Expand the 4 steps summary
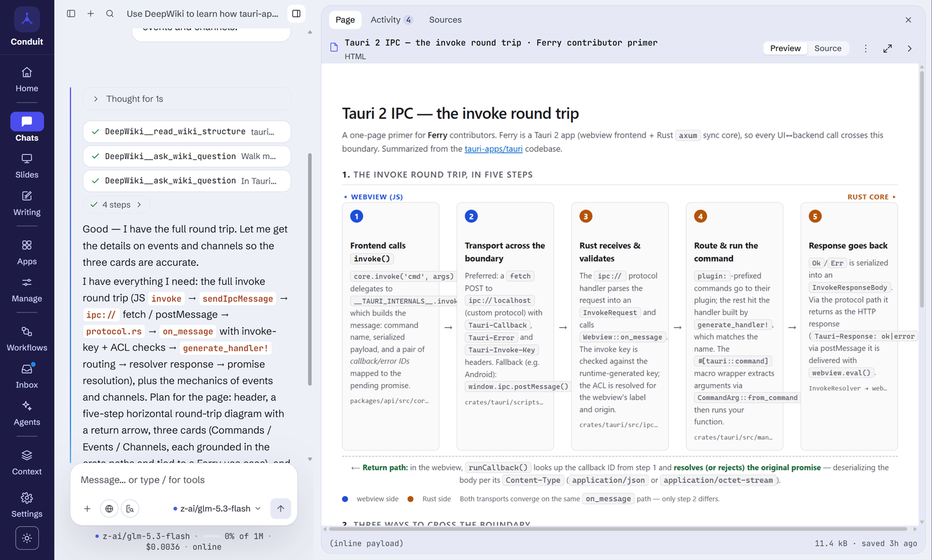Screen dimensions: 932x560 click(x=116, y=204)
